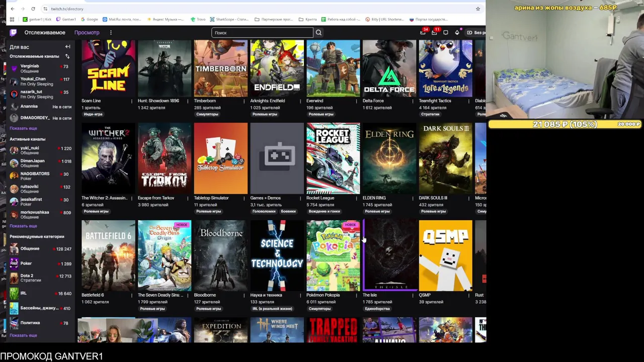Click the 'Стратегии' tag under Teamfight Tactics
Viewport: 644px width, 362px height.
pyautogui.click(x=430, y=114)
